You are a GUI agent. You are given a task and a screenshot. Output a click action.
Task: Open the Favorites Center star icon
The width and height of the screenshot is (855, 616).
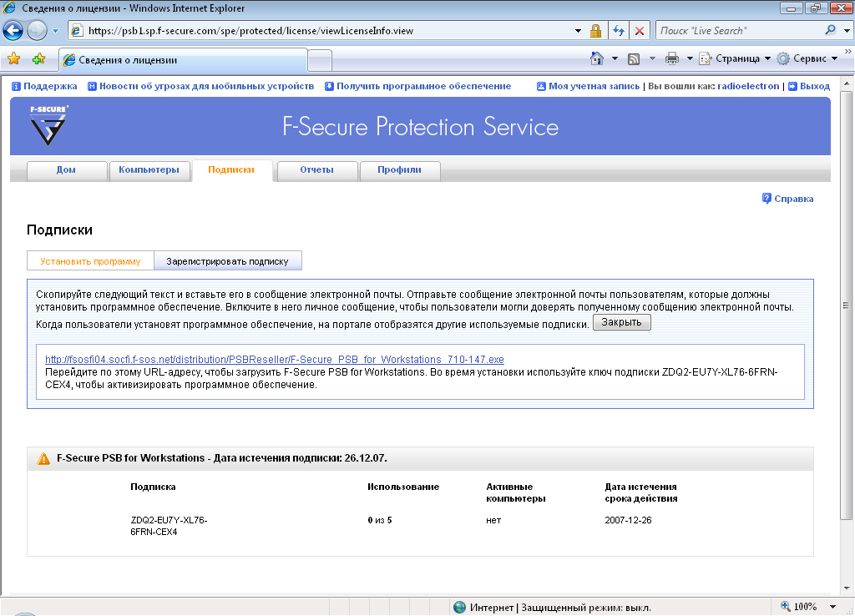click(x=13, y=58)
